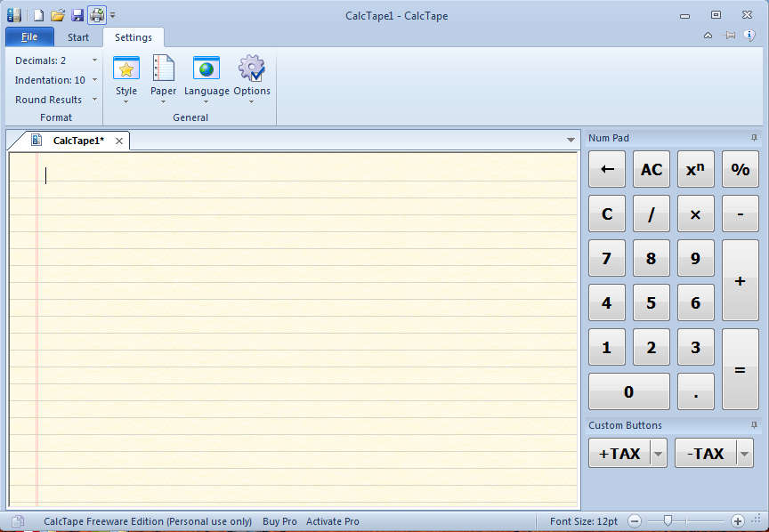Switch to the Start ribbon tab
The width and height of the screenshot is (769, 532).
78,37
